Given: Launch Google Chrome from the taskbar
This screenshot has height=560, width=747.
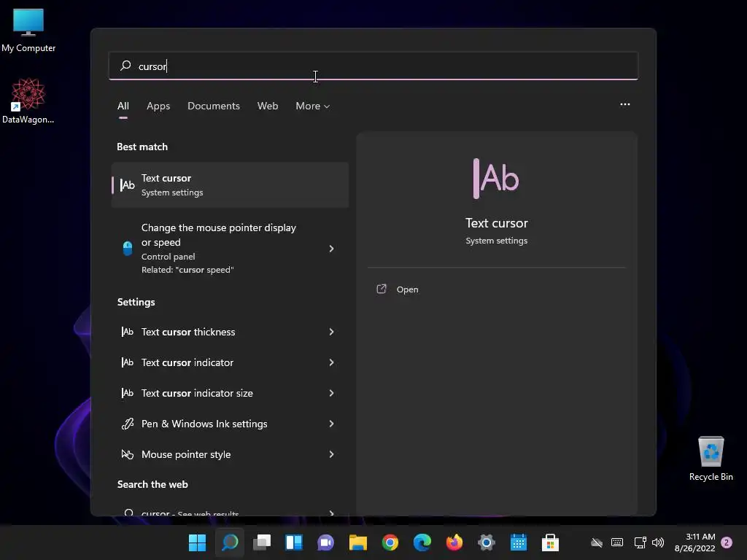Looking at the screenshot, I should (x=390, y=542).
